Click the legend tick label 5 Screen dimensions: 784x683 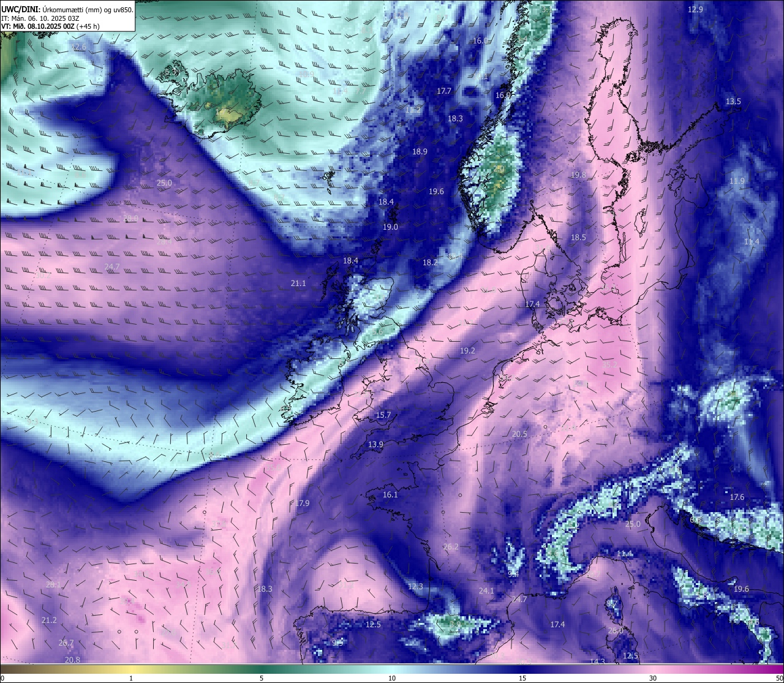click(262, 678)
